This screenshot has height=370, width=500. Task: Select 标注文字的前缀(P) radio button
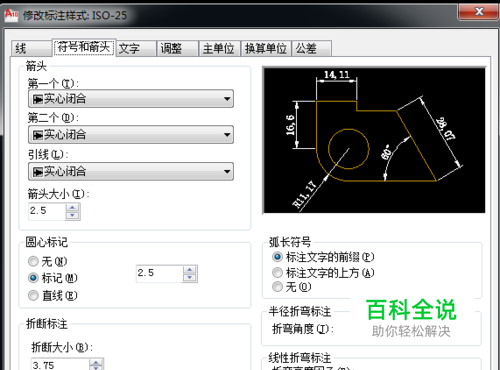pos(323,257)
